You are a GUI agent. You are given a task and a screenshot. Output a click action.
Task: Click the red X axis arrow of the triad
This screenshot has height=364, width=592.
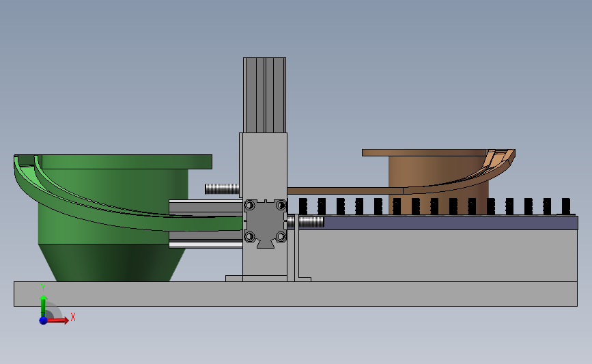click(58, 320)
